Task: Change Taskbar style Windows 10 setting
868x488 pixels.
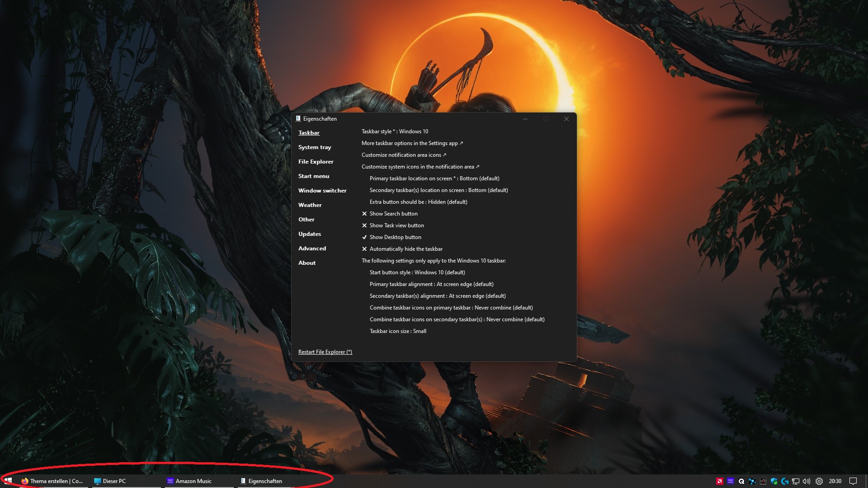Action: (x=395, y=131)
